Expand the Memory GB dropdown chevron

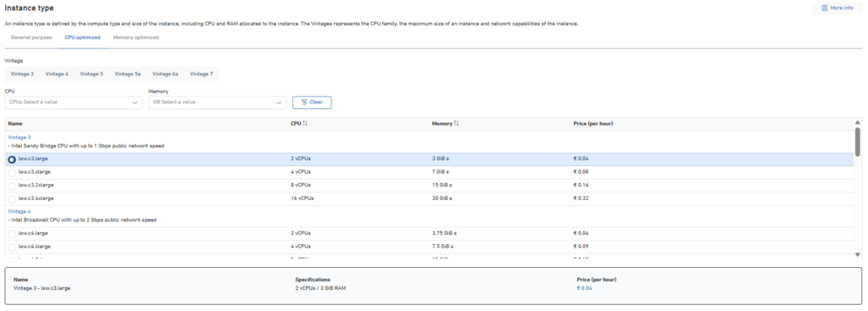(279, 103)
